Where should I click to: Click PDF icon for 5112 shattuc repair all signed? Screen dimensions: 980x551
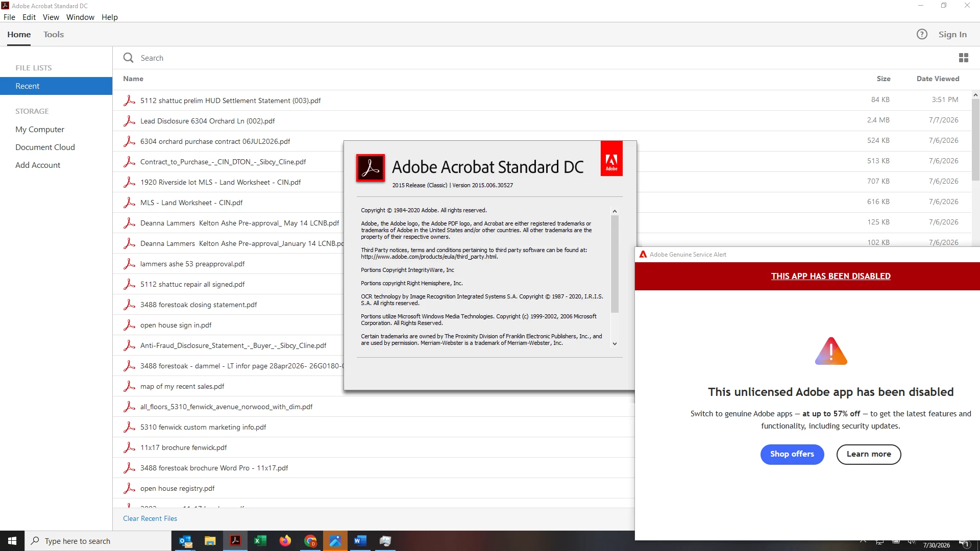coord(129,284)
